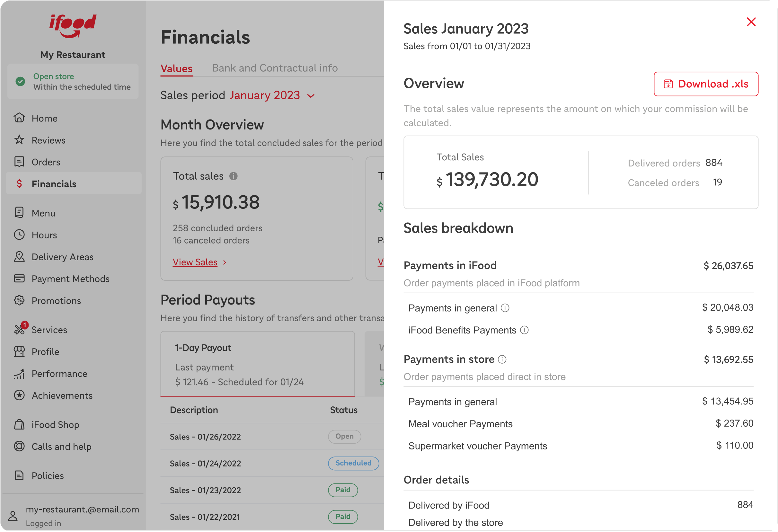Click the View Sales arrow chevron
Image resolution: width=778 pixels, height=532 pixels.
click(x=225, y=262)
